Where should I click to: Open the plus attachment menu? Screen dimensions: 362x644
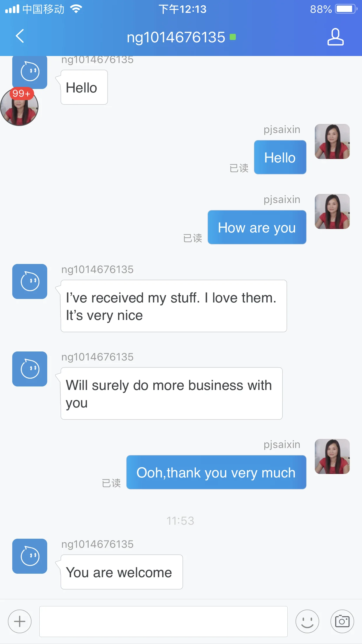click(20, 621)
